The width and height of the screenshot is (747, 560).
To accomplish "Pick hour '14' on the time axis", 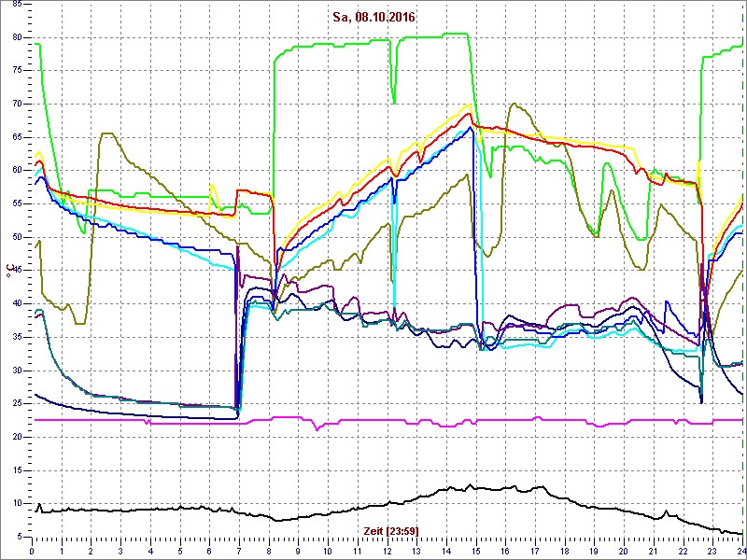I will click(447, 551).
